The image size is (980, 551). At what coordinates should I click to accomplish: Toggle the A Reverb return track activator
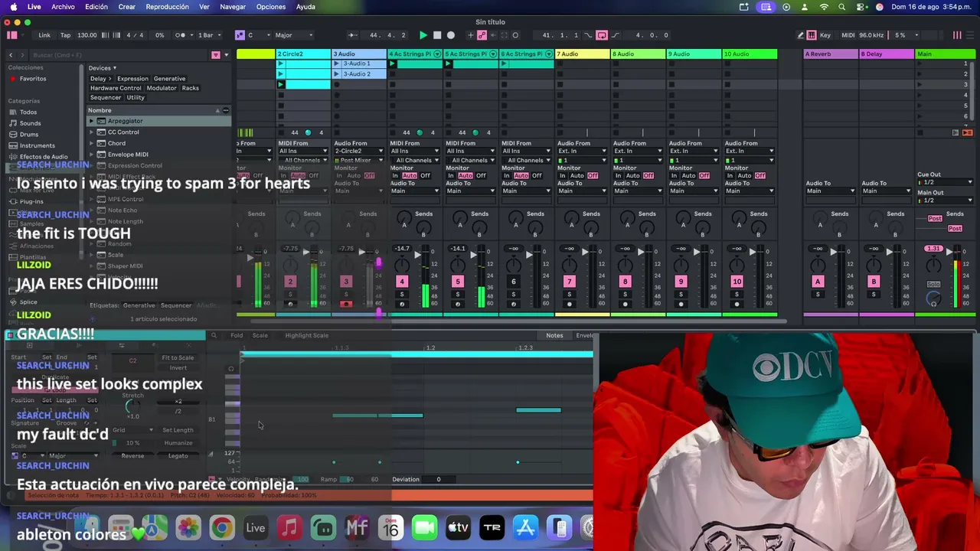pyautogui.click(x=817, y=282)
